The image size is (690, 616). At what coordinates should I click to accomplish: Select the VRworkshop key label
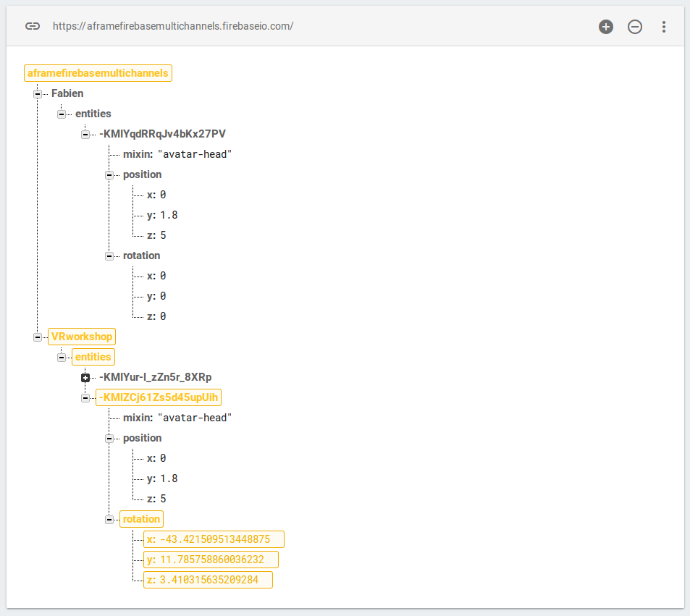tap(82, 337)
